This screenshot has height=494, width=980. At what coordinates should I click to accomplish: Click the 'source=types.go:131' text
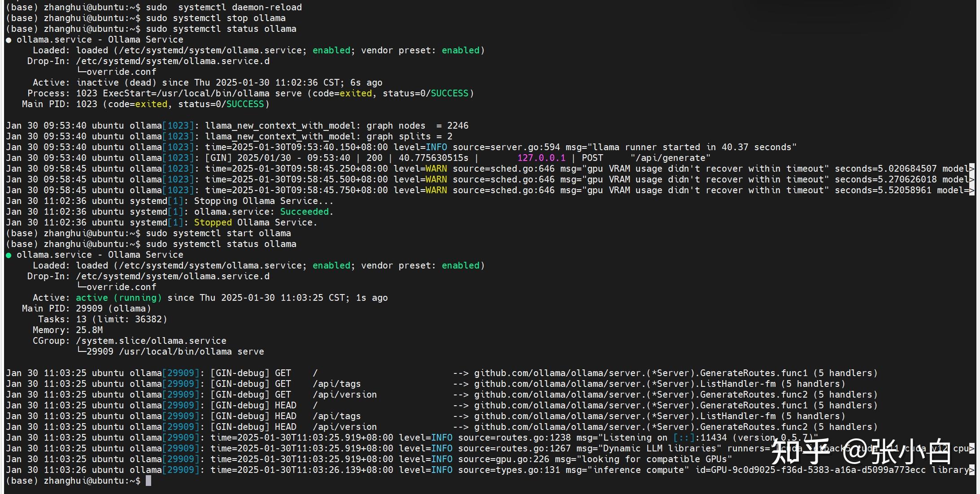tap(509, 470)
